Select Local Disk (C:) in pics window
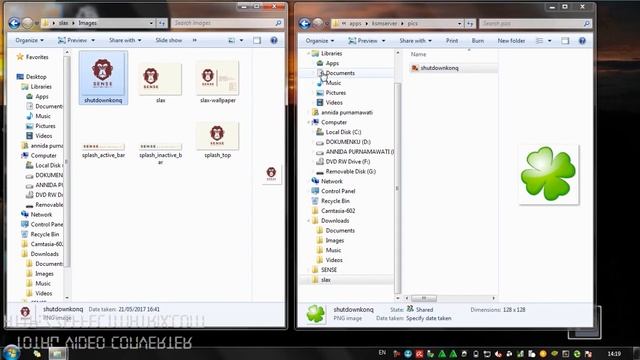 coord(339,132)
